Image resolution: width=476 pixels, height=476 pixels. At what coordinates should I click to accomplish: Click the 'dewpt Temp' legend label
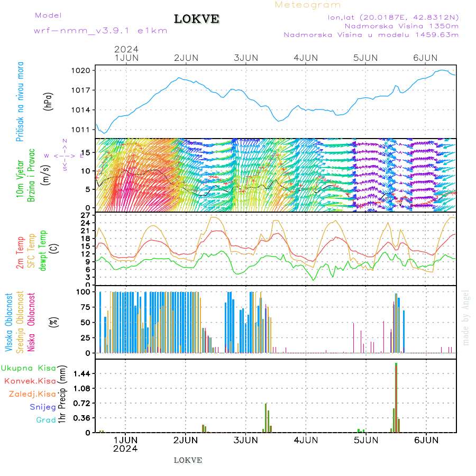[42, 251]
